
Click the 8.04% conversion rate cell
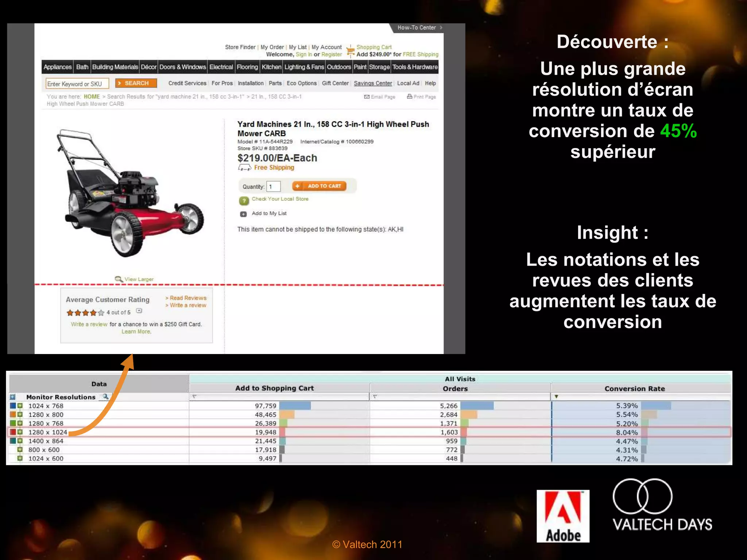pyautogui.click(x=627, y=432)
